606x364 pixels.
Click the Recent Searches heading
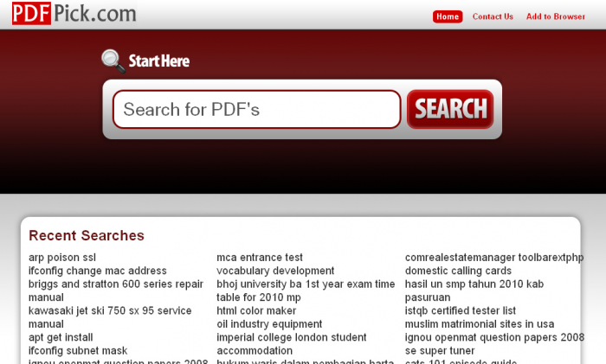coord(87,235)
